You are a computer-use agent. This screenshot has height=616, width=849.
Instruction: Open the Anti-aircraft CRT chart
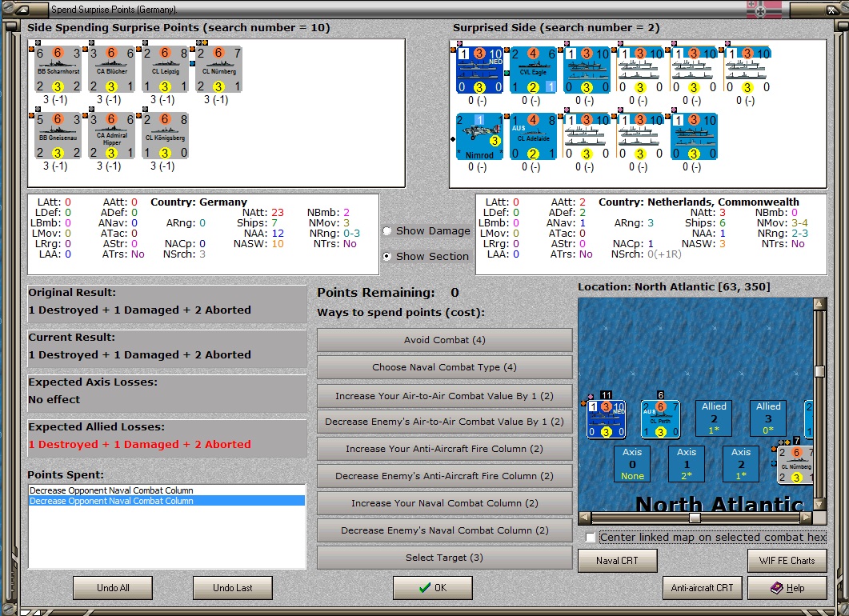click(x=703, y=588)
